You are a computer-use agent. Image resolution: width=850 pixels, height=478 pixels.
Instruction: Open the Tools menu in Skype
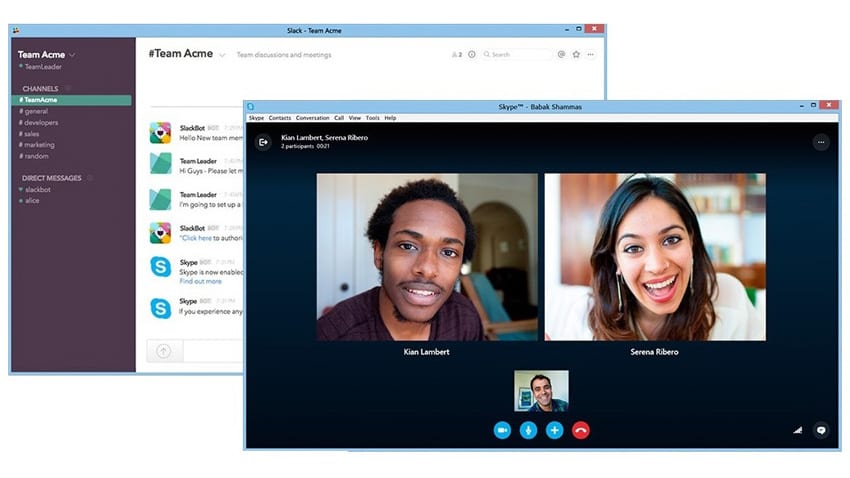click(372, 118)
